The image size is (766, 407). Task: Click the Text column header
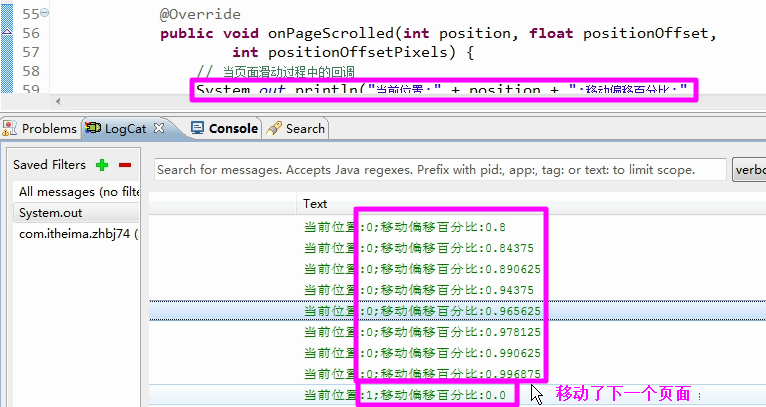[x=315, y=204]
